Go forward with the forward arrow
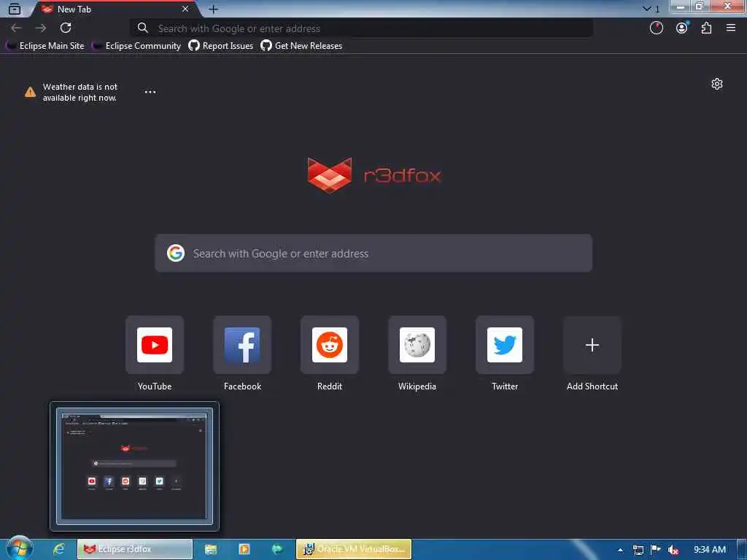 point(41,28)
